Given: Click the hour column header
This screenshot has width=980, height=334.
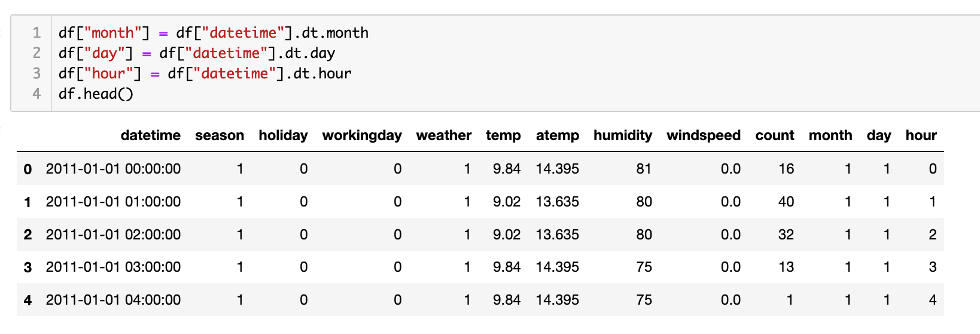Looking at the screenshot, I should pos(920,135).
